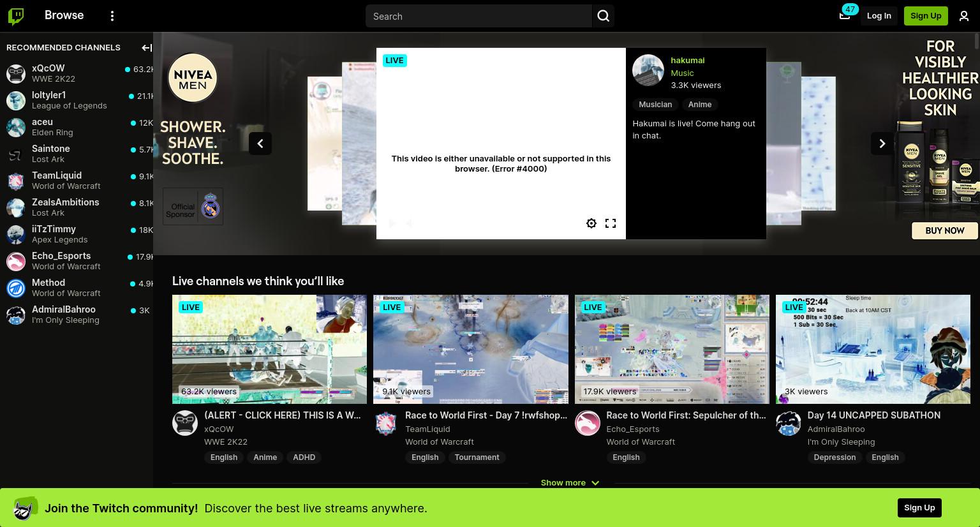Click the Nivea Men logo ad
Image resolution: width=980 pixels, height=527 pixels.
click(193, 78)
